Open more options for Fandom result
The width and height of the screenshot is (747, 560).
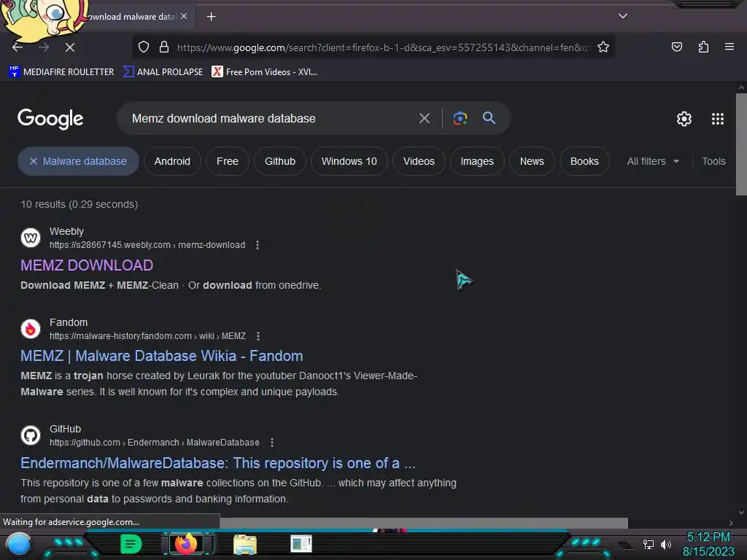[x=258, y=336]
